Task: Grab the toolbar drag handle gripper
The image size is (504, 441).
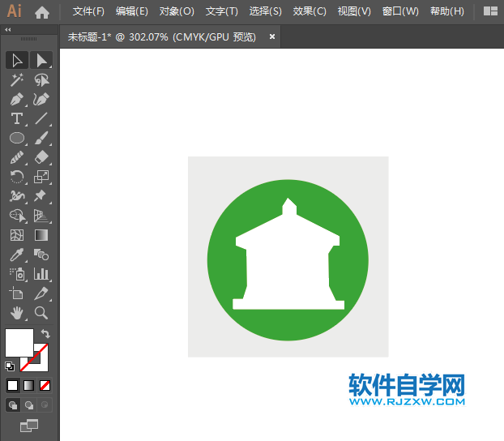Action: [x=28, y=39]
